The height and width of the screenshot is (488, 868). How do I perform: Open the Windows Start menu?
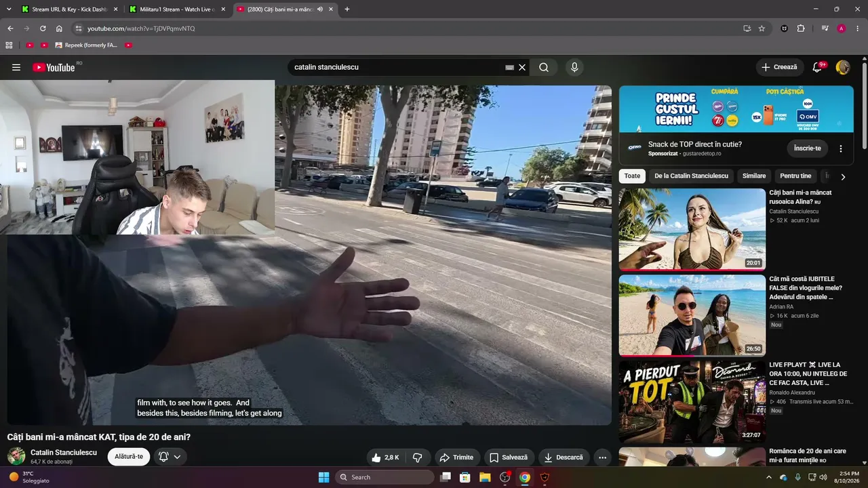point(323,477)
